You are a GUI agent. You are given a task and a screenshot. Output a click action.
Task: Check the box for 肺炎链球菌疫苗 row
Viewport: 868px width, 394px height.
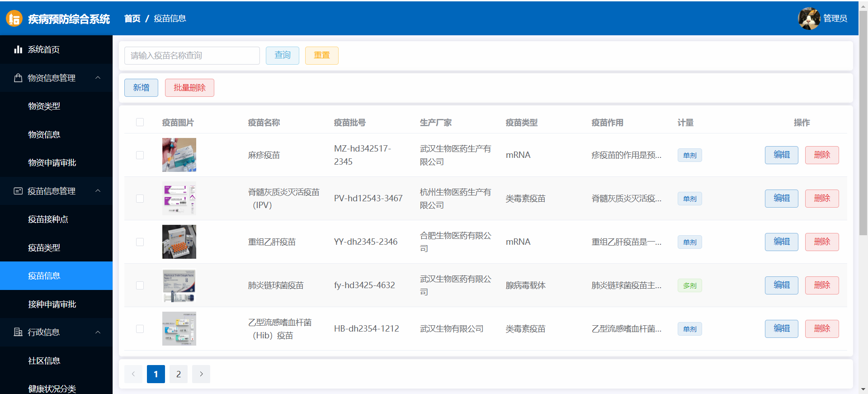click(x=140, y=285)
